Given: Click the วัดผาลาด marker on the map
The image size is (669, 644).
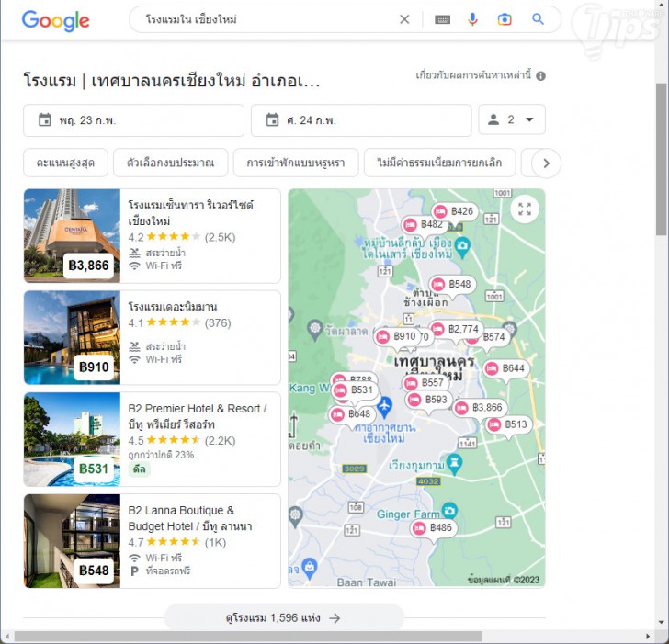Looking at the screenshot, I should tap(315, 330).
